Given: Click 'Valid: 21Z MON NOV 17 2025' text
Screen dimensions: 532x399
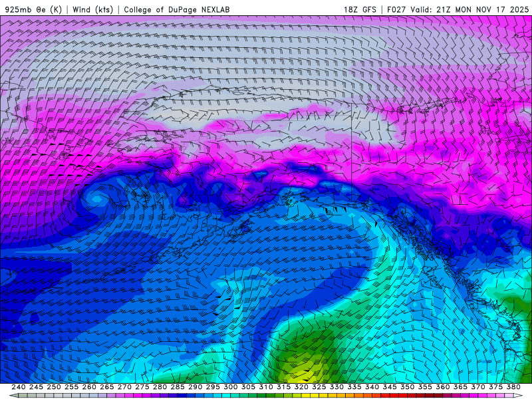Looking at the screenshot, I should (x=469, y=9).
